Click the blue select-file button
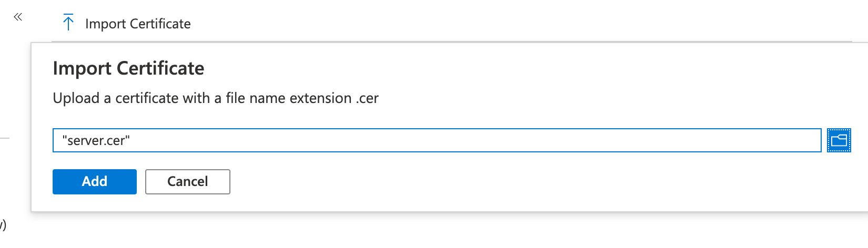Viewport: 868px width, 248px height. tap(839, 140)
